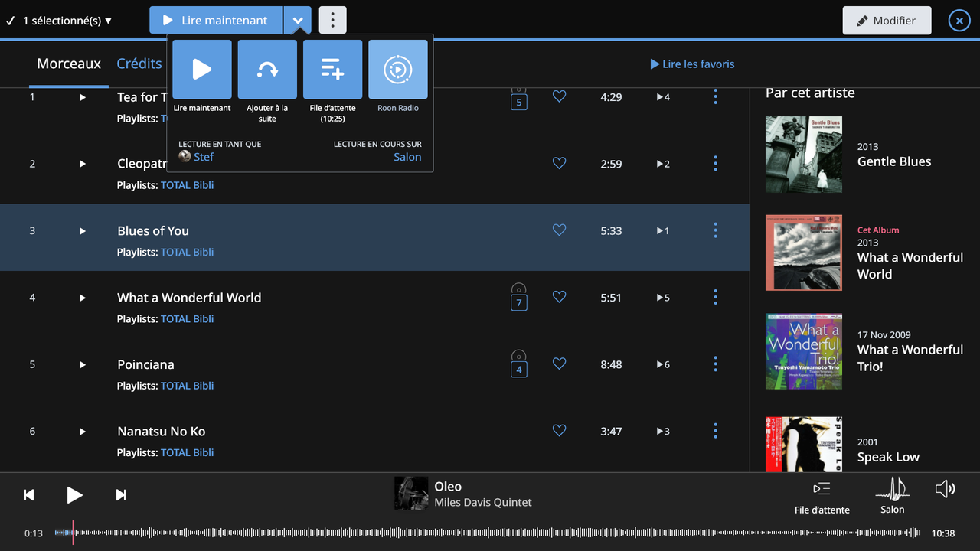Open three-dot menu for Poinciana
Image resolution: width=980 pixels, height=551 pixels.
[x=715, y=364]
